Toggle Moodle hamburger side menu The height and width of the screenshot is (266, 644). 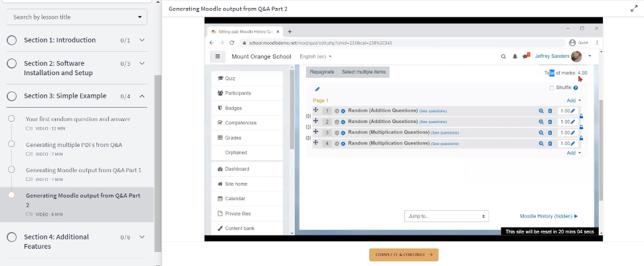(218, 57)
